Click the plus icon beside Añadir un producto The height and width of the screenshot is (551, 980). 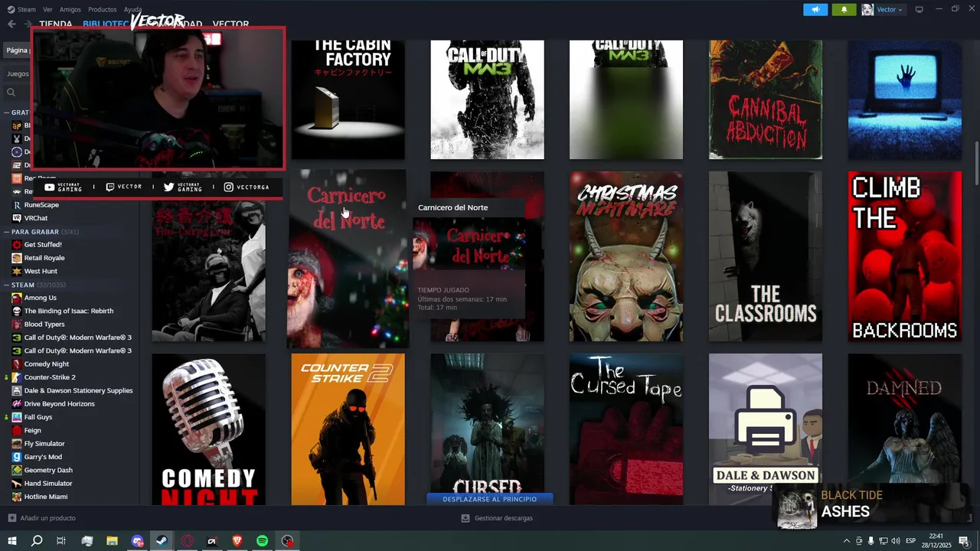point(11,518)
